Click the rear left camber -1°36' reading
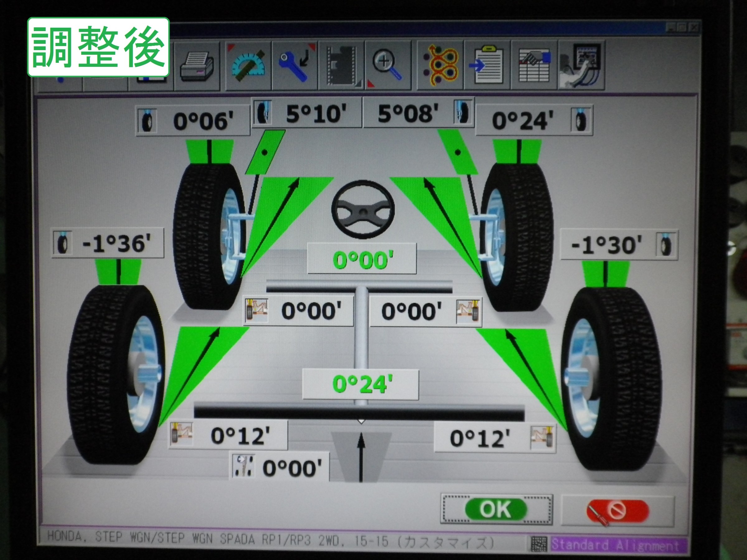This screenshot has height=560, width=747. [116, 243]
